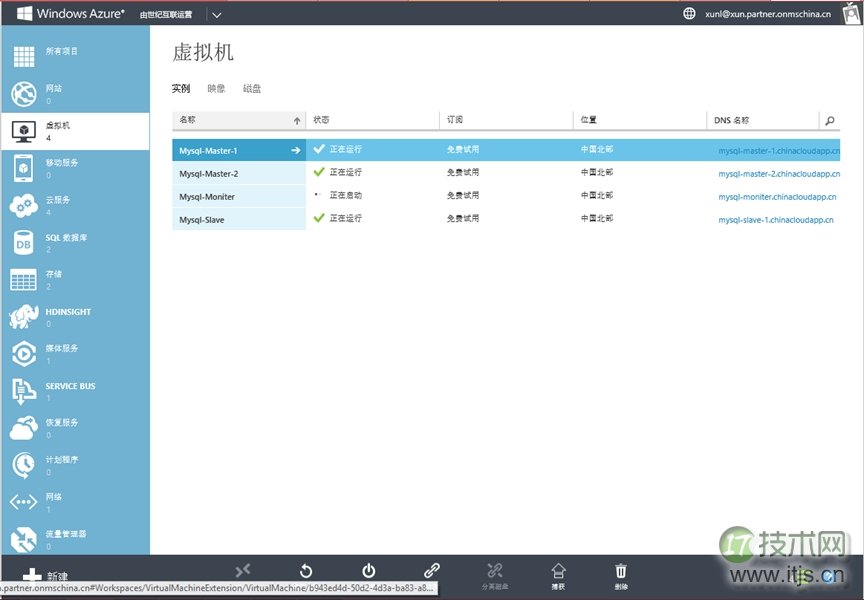This screenshot has width=864, height=600.
Task: Switch to the 磁盘 tab
Action: pyautogui.click(x=251, y=88)
